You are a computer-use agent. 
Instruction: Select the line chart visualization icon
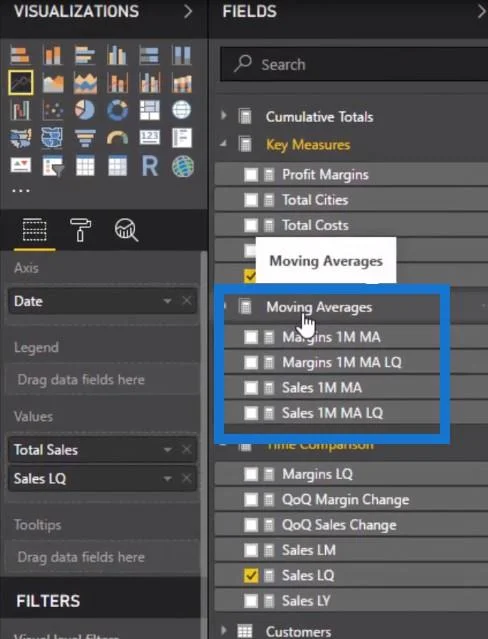(21, 82)
